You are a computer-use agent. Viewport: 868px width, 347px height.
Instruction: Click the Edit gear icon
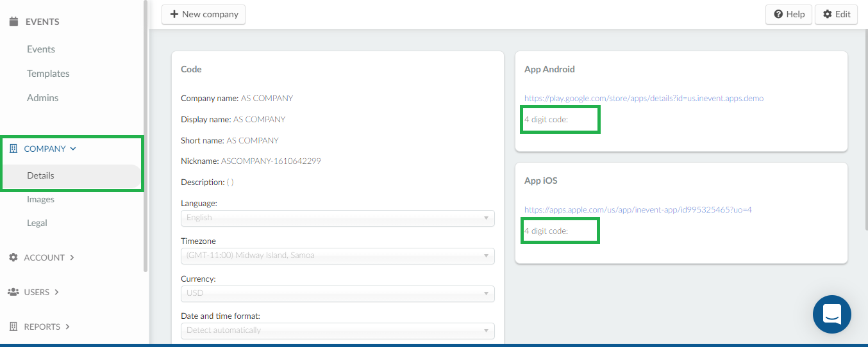(x=828, y=14)
